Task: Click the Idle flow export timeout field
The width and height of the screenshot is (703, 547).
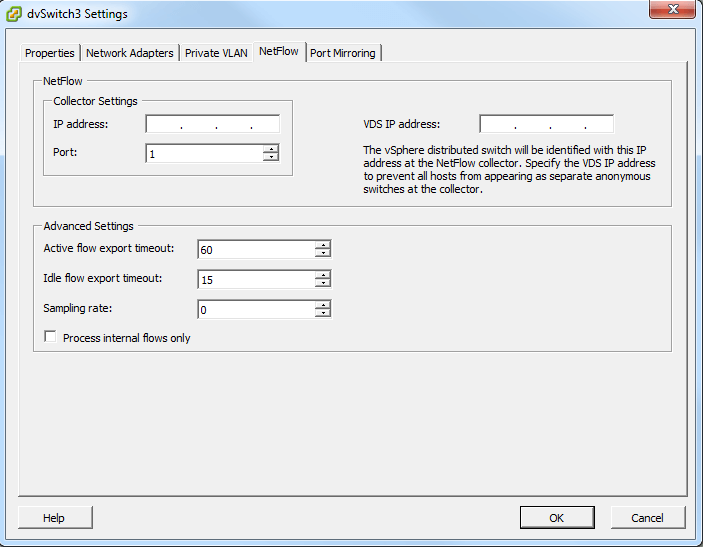Action: tap(256, 279)
